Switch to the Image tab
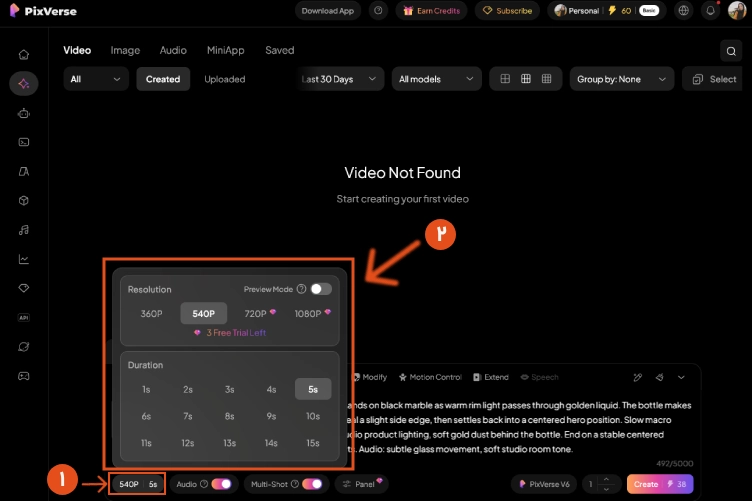The width and height of the screenshot is (752, 501). coord(125,50)
